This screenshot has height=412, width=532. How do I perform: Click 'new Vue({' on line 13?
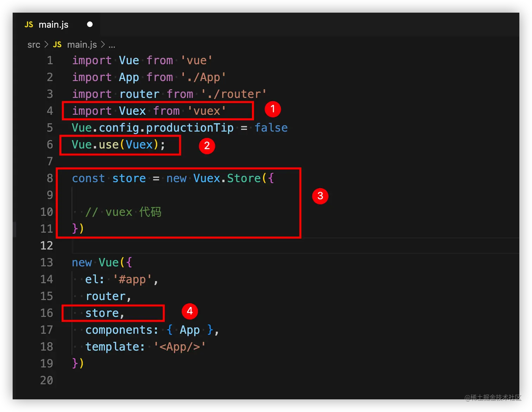102,262
